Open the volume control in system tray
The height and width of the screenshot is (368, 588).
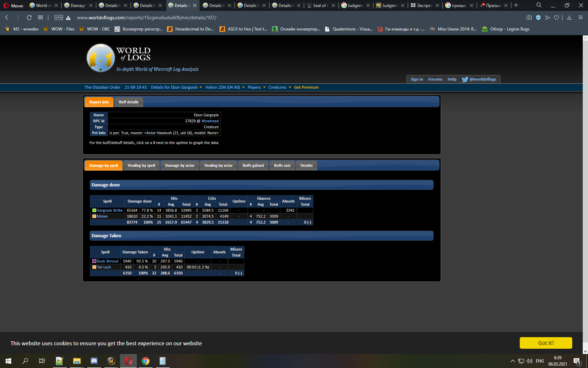pyautogui.click(x=529, y=361)
